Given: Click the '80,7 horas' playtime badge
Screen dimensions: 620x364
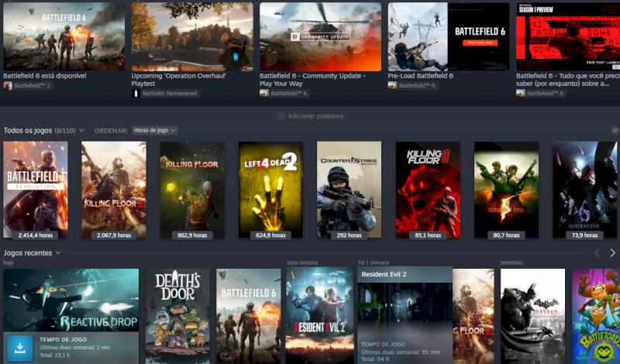Looking at the screenshot, I should (x=507, y=235).
